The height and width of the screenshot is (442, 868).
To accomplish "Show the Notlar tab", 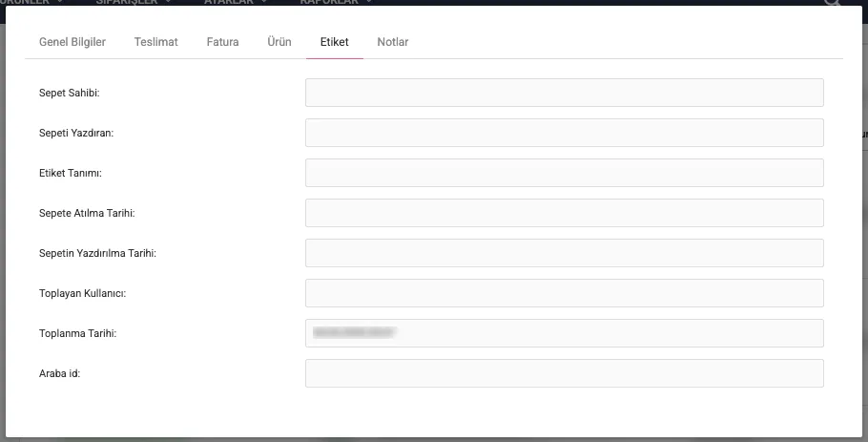I will click(393, 42).
